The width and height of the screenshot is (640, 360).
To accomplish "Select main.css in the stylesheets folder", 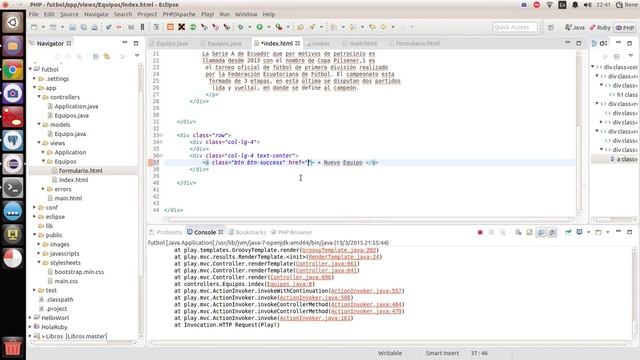I will [66, 281].
